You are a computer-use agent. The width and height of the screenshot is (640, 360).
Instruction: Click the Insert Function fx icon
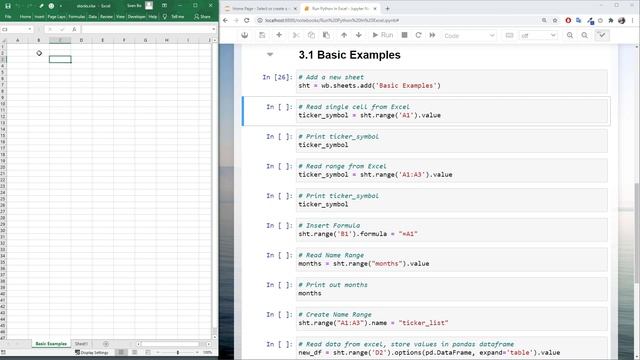point(74,29)
